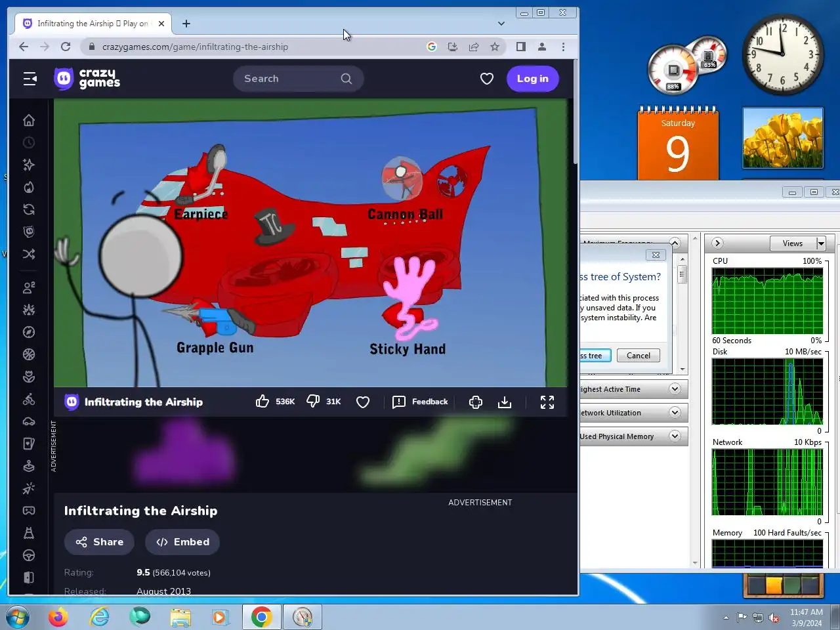
Task: Reload the page in Chrome
Action: (66, 47)
